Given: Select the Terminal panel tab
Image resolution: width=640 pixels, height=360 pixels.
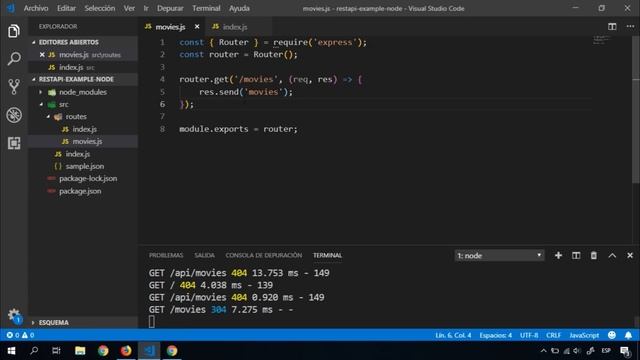Looking at the screenshot, I should coord(327,256).
